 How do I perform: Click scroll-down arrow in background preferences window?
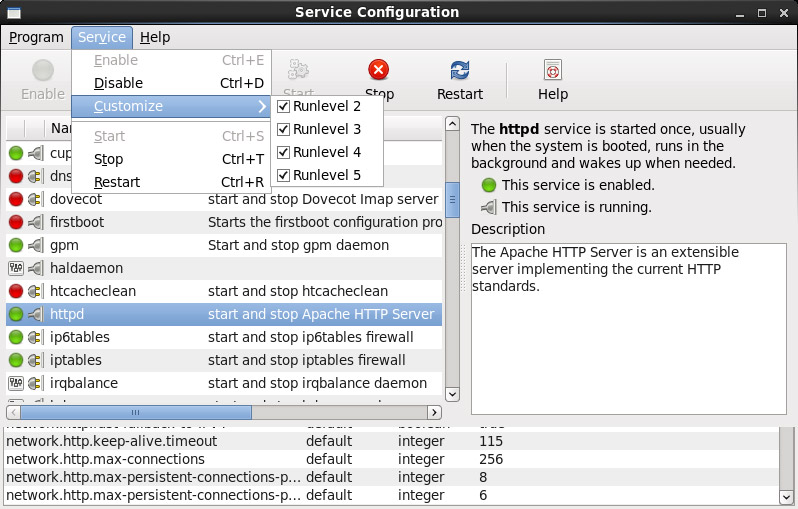click(786, 496)
